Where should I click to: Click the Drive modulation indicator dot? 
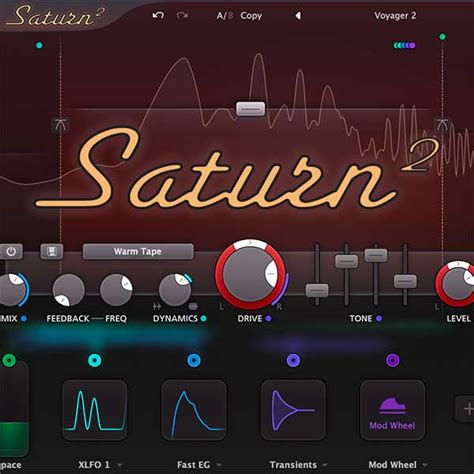268,319
